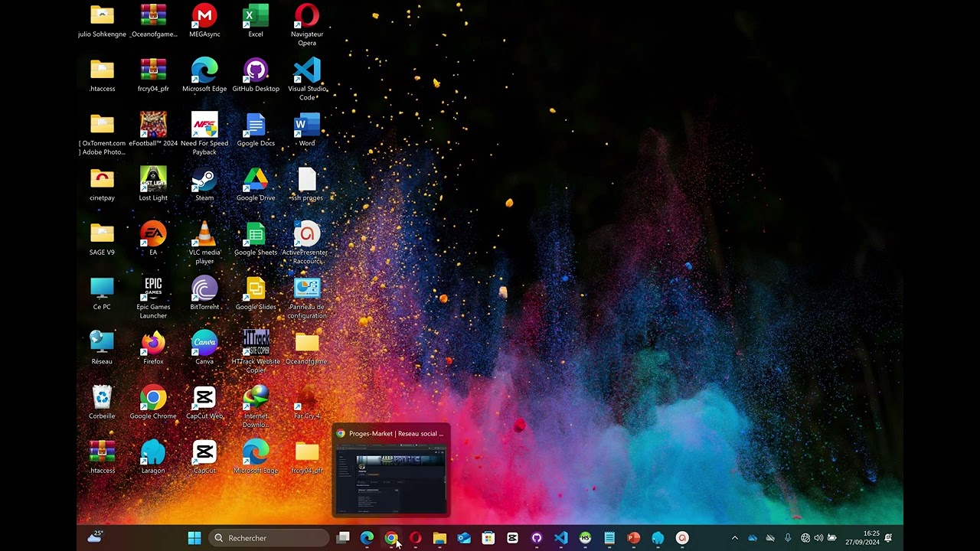Select the ssh proges file
This screenshot has height=551, width=980.
(x=307, y=184)
